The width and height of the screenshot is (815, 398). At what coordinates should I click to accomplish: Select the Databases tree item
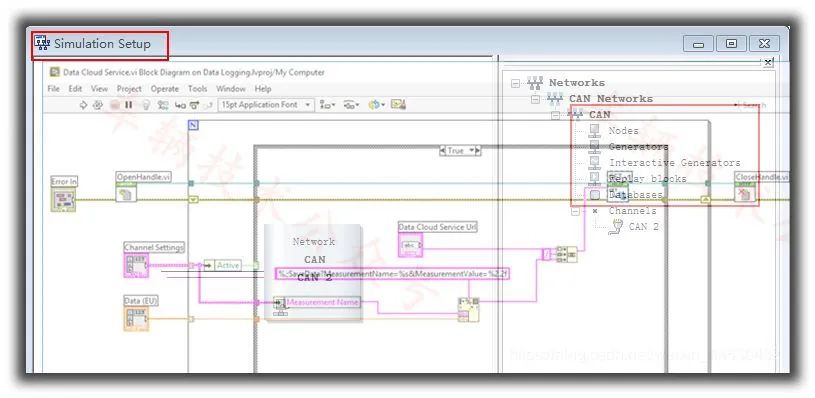click(636, 195)
